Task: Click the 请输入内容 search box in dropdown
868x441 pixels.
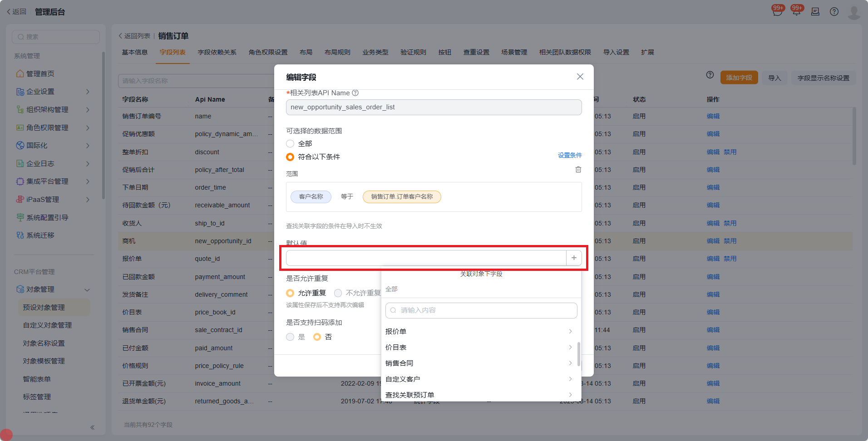Action: coord(481,310)
